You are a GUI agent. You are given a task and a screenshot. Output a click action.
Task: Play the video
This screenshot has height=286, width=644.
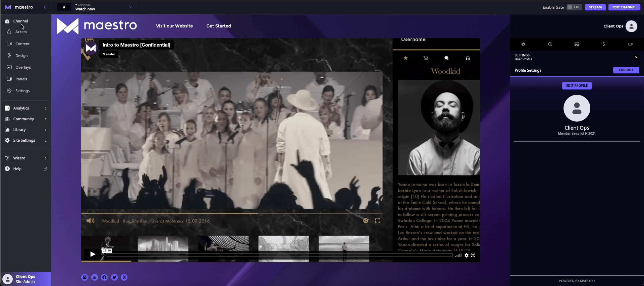tap(93, 254)
